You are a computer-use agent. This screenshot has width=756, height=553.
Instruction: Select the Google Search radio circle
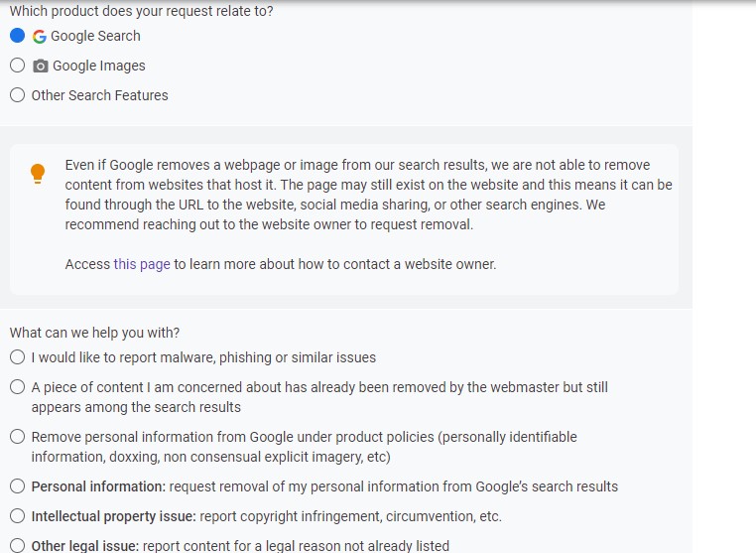(17, 35)
